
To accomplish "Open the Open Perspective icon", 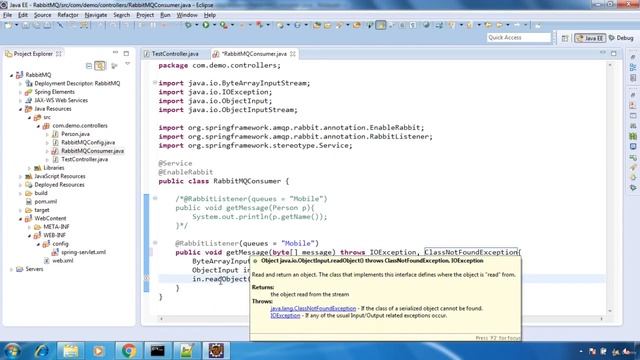I will [x=565, y=38].
